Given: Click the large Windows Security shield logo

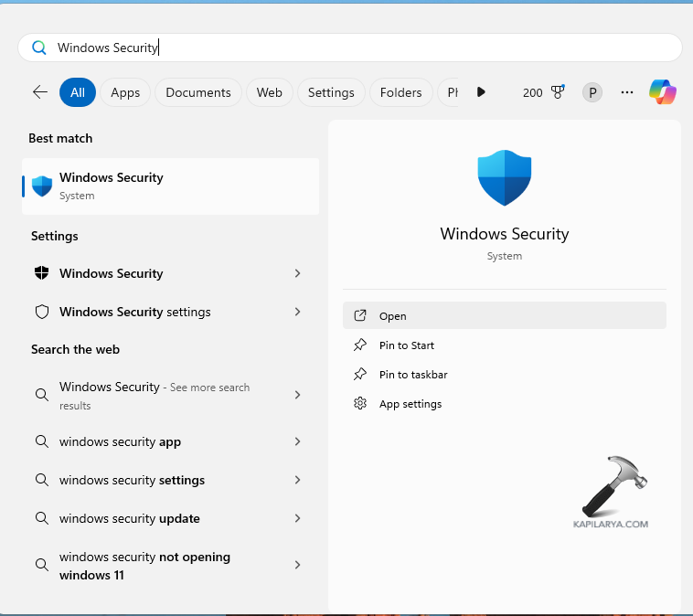Looking at the screenshot, I should point(505,177).
